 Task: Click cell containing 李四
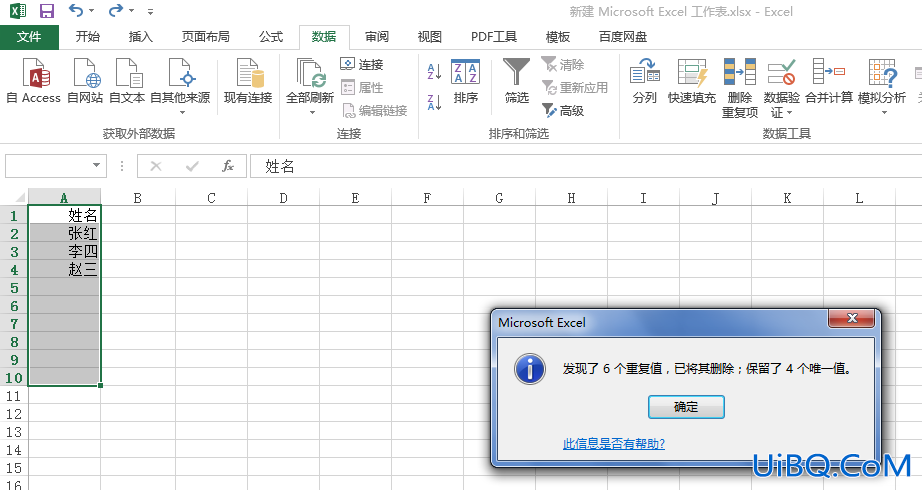64,251
